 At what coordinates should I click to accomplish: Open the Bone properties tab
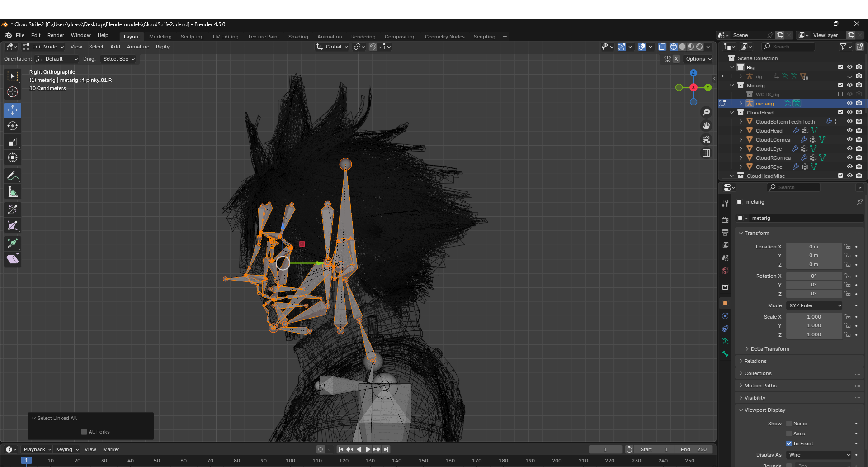click(725, 354)
